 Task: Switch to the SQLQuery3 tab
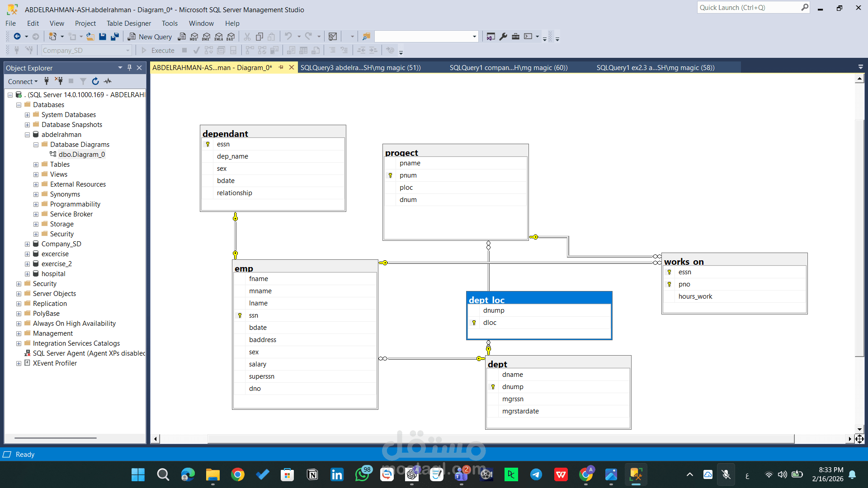(359, 67)
